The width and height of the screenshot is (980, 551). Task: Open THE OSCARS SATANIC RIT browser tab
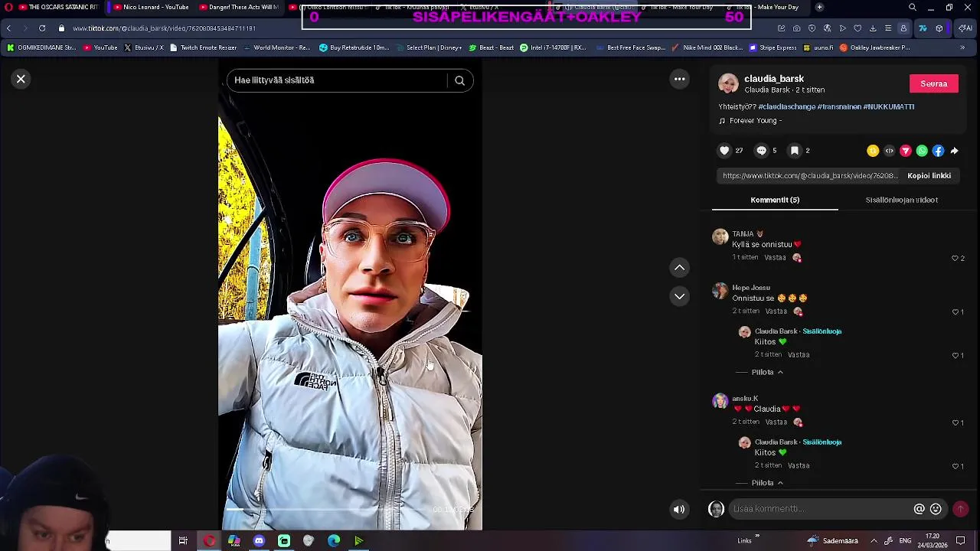[58, 7]
